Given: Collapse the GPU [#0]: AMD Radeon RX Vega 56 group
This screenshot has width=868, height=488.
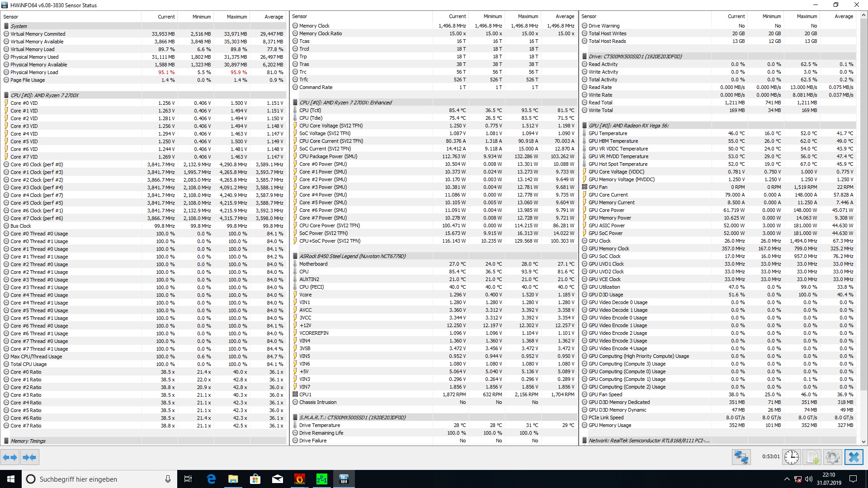Looking at the screenshot, I should point(622,126).
